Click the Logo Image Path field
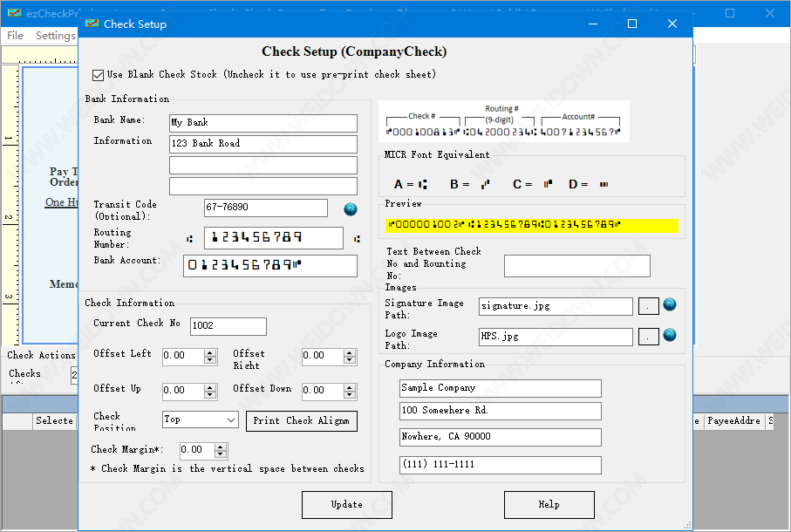Screen dimensions: 791x532 [x=556, y=337]
